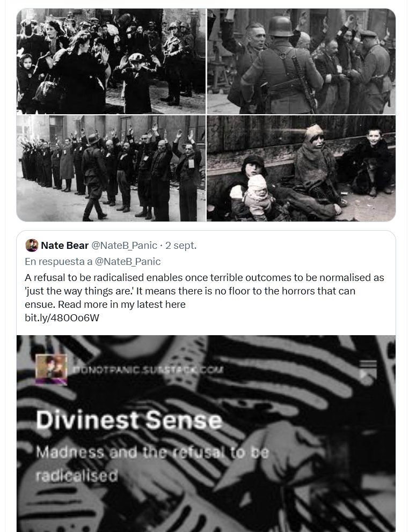Open the top-right helmeted soldier photo
Viewport: 409px width, 532px height.
point(301,61)
